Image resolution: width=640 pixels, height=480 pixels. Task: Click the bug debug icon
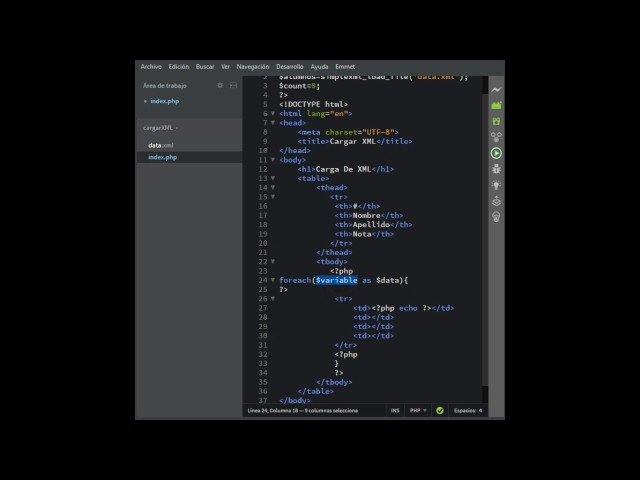click(496, 169)
